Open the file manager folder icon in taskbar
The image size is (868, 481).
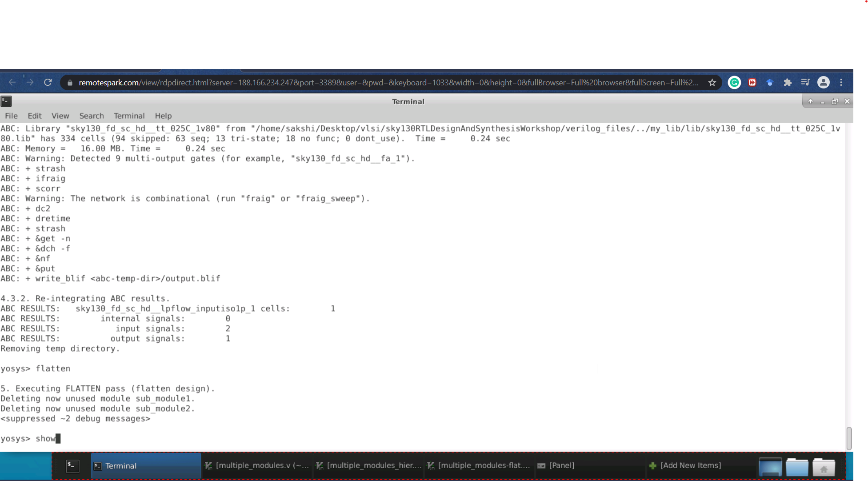(797, 467)
